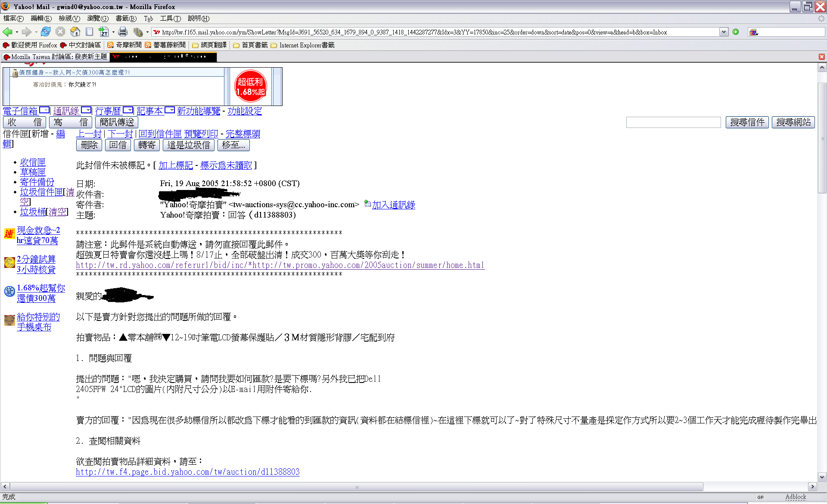Click the 刪除 delete mail button
This screenshot has width=827, height=504.
tap(89, 145)
